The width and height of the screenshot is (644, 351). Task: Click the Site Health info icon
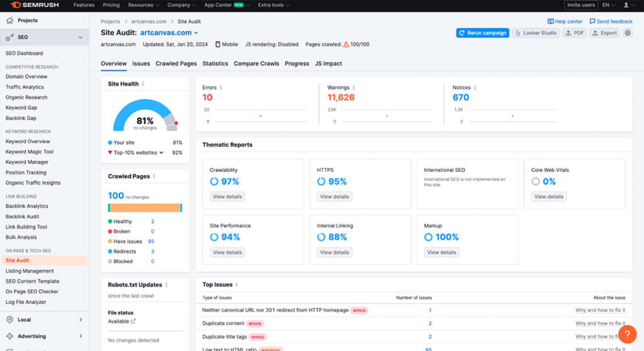pos(143,84)
